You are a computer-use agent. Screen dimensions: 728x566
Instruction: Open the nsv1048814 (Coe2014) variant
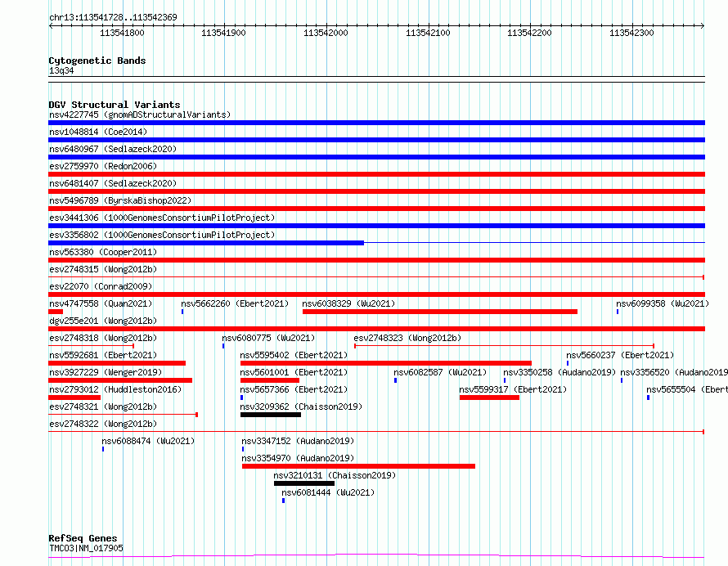coord(98,132)
